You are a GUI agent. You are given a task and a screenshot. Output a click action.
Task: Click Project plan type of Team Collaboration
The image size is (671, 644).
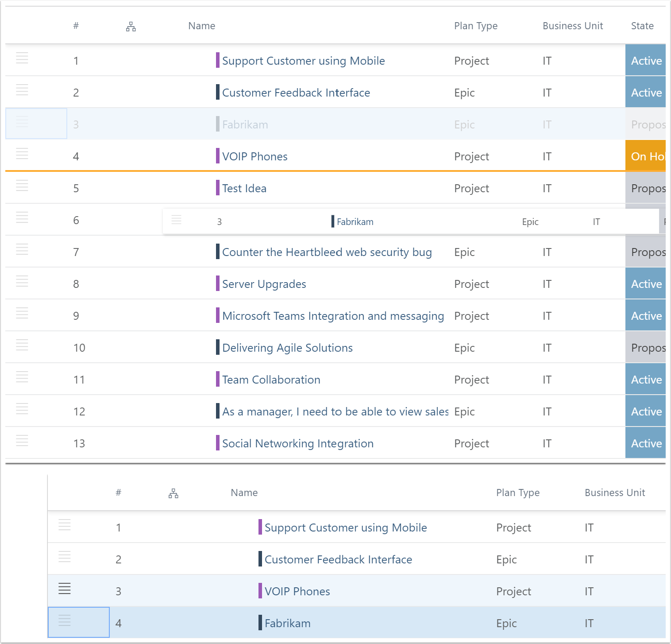click(x=471, y=380)
